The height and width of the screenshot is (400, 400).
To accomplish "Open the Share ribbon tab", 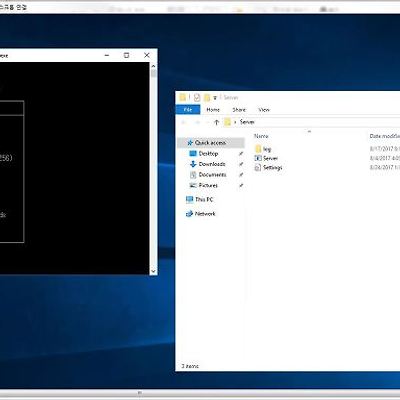I will click(x=239, y=110).
